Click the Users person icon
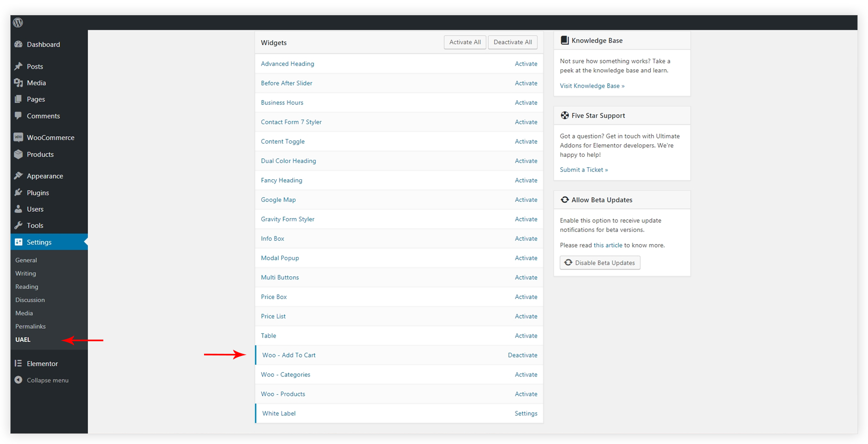868x444 pixels. (18, 209)
